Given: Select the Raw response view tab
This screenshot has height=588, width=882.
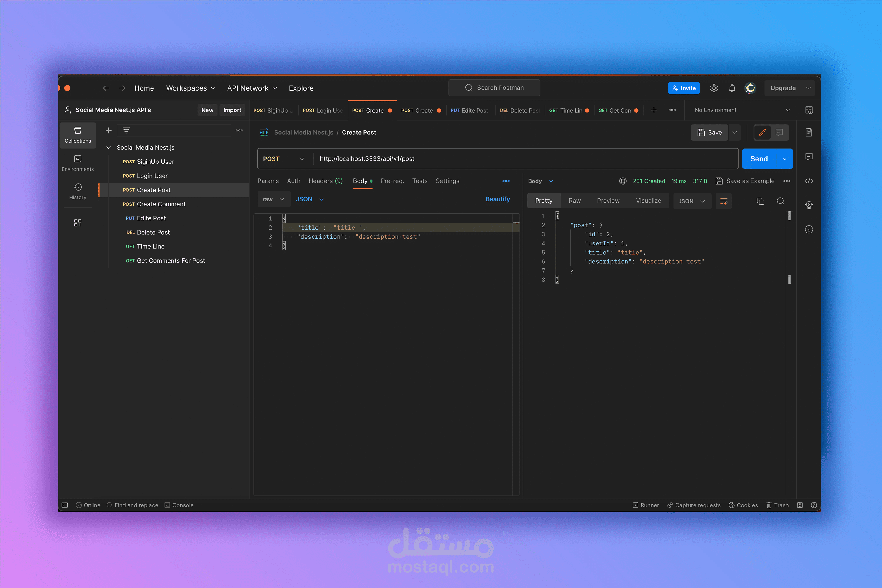Looking at the screenshot, I should tap(574, 201).
